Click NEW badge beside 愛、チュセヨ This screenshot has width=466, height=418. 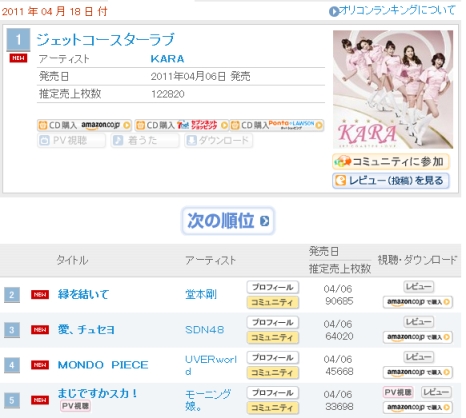pos(40,330)
